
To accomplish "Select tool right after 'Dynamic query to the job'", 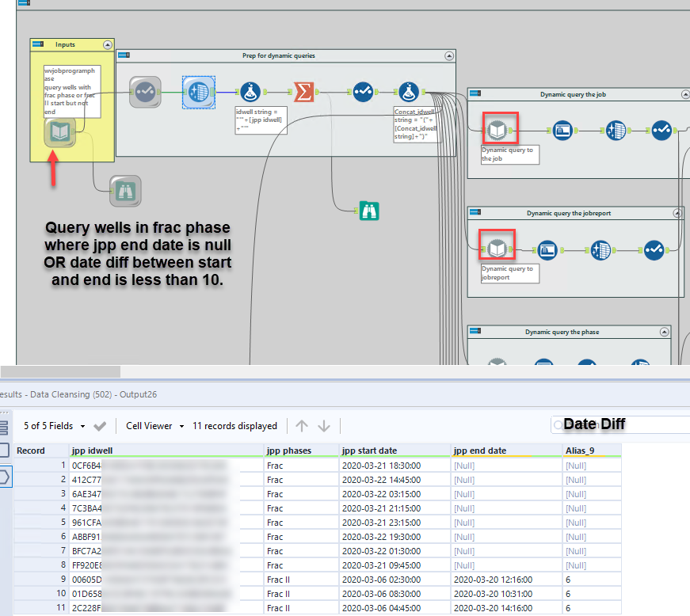I will [x=562, y=130].
